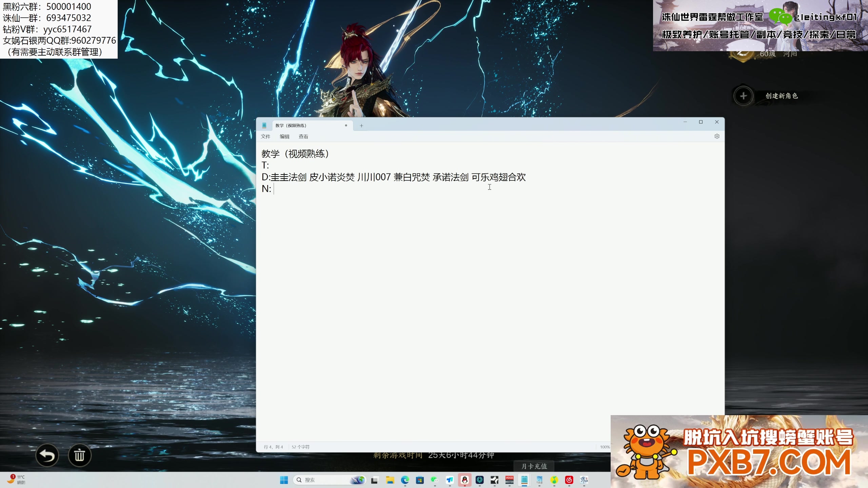The width and height of the screenshot is (868, 488).
Task: Open Notepad settings gear icon
Action: (717, 136)
